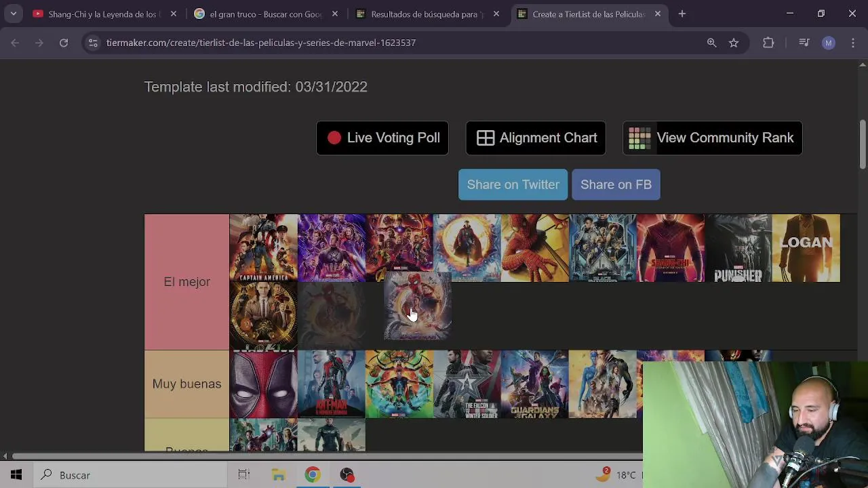Close the 'Resultados de búsqueda' tab
Image resolution: width=868 pixels, height=488 pixels.
pos(496,14)
